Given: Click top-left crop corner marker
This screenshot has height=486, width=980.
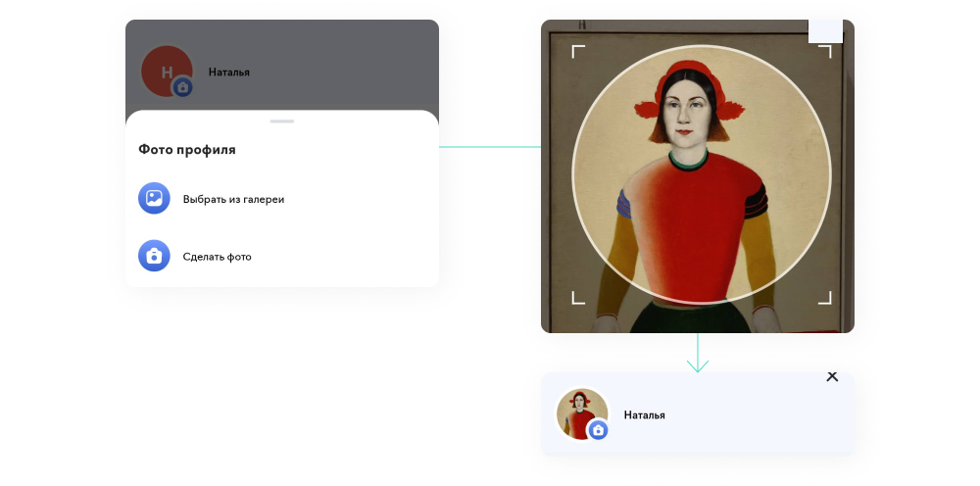Looking at the screenshot, I should [578, 51].
